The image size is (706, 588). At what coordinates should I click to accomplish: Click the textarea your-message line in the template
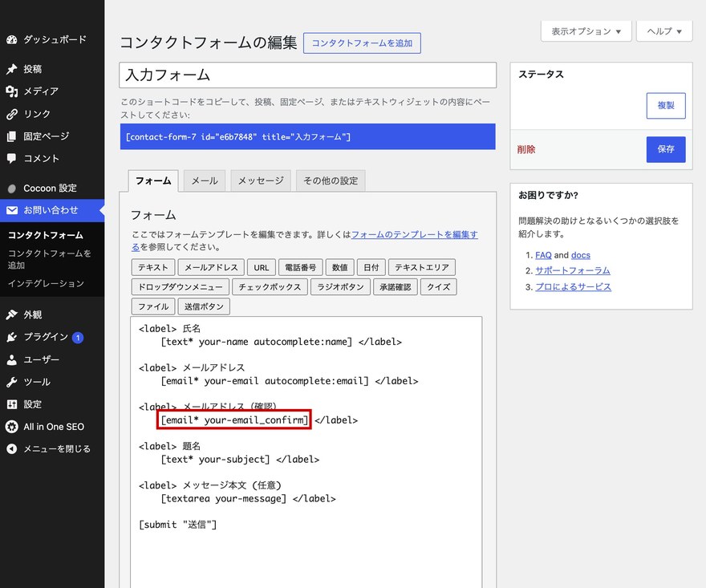coord(249,499)
